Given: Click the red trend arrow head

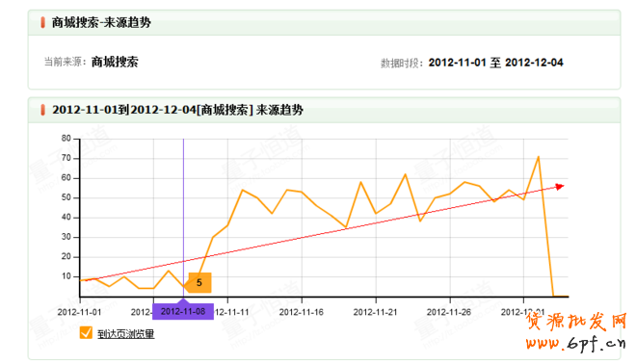Looking at the screenshot, I should pos(560,187).
